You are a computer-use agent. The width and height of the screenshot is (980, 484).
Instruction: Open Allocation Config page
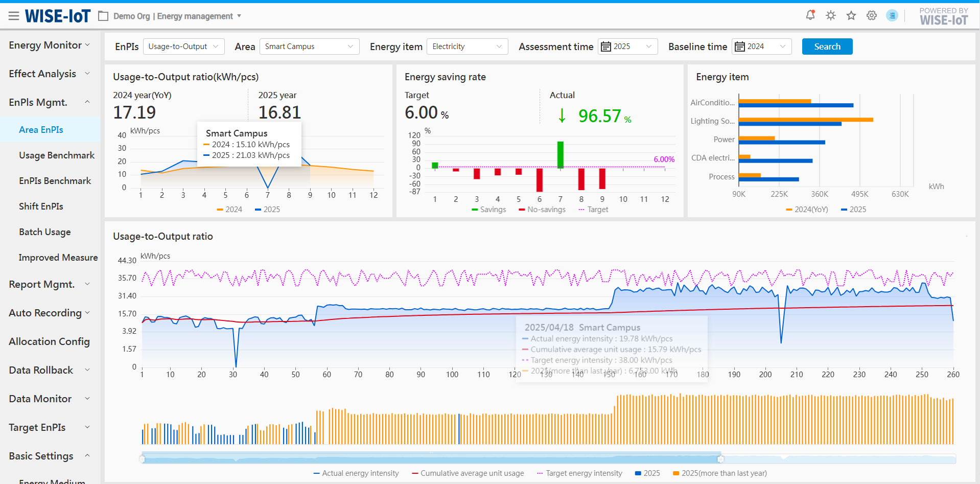(x=49, y=341)
